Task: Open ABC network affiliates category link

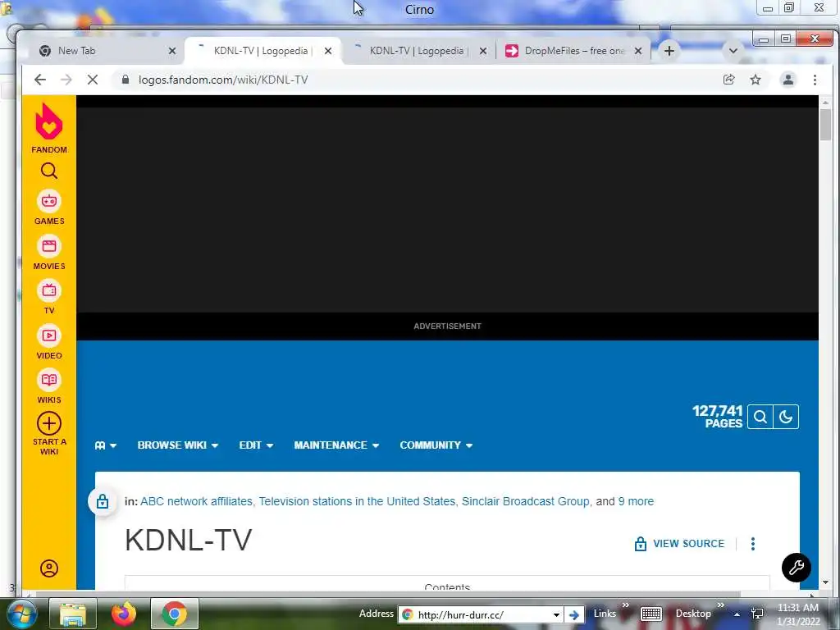Action: click(x=196, y=501)
